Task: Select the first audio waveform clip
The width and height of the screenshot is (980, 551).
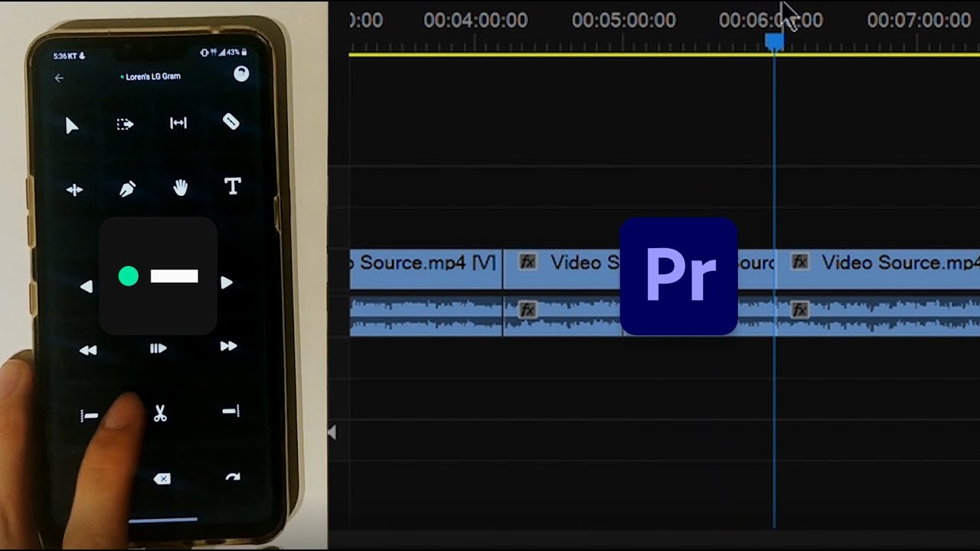Action: coord(426,317)
